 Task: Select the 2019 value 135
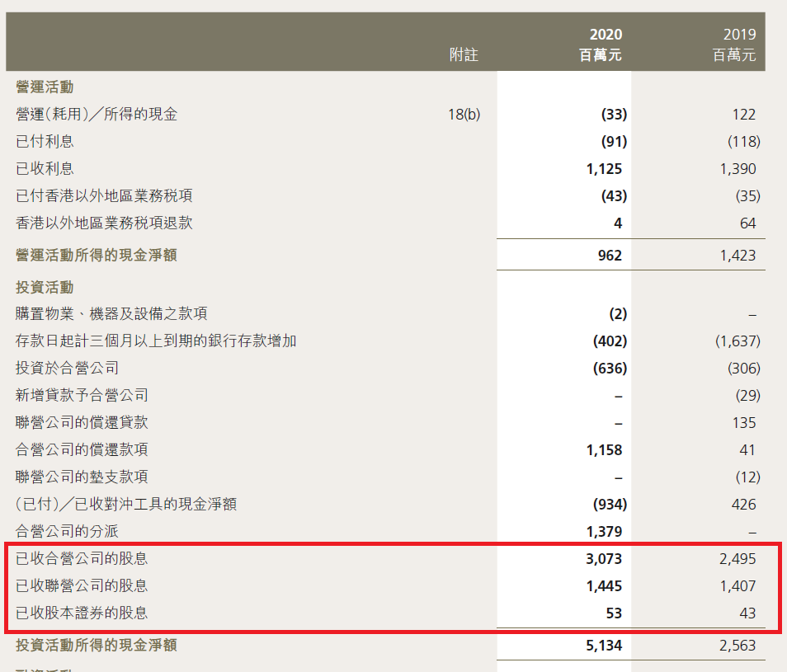(744, 423)
